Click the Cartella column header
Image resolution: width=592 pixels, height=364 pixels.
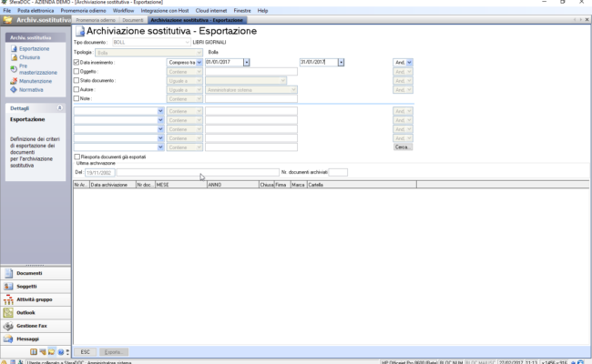point(362,185)
